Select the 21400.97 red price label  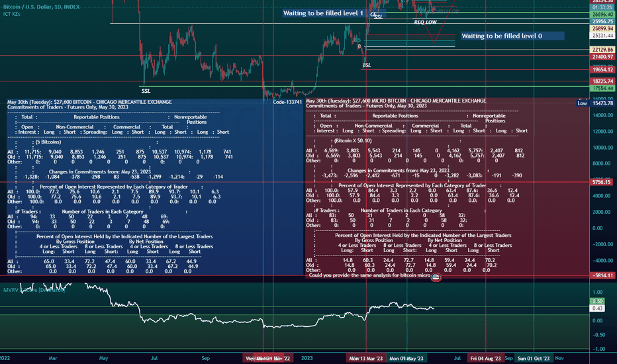coord(602,57)
